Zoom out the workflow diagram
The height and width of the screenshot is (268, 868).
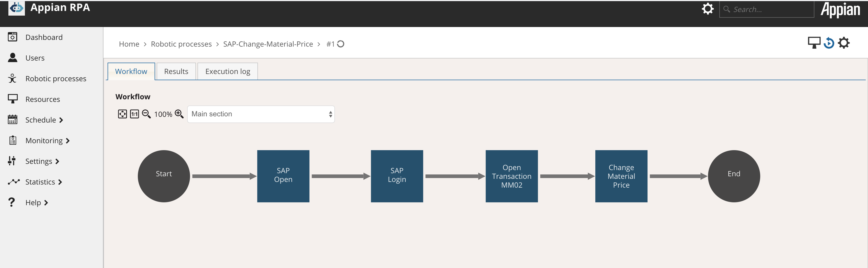pyautogui.click(x=146, y=114)
